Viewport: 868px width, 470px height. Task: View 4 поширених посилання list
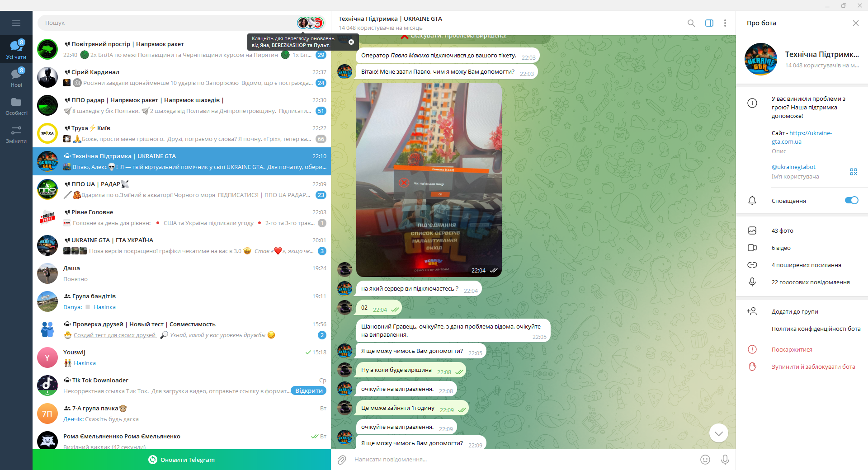coord(802,265)
